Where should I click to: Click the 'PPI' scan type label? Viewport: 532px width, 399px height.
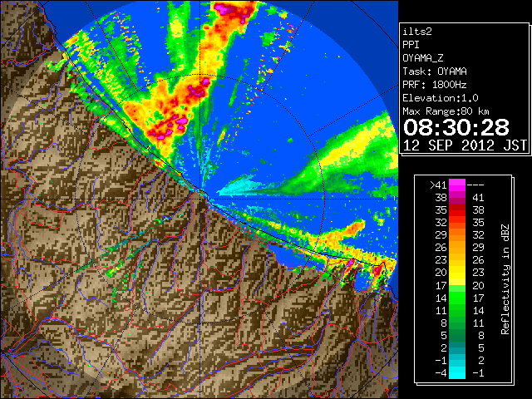tap(411, 45)
